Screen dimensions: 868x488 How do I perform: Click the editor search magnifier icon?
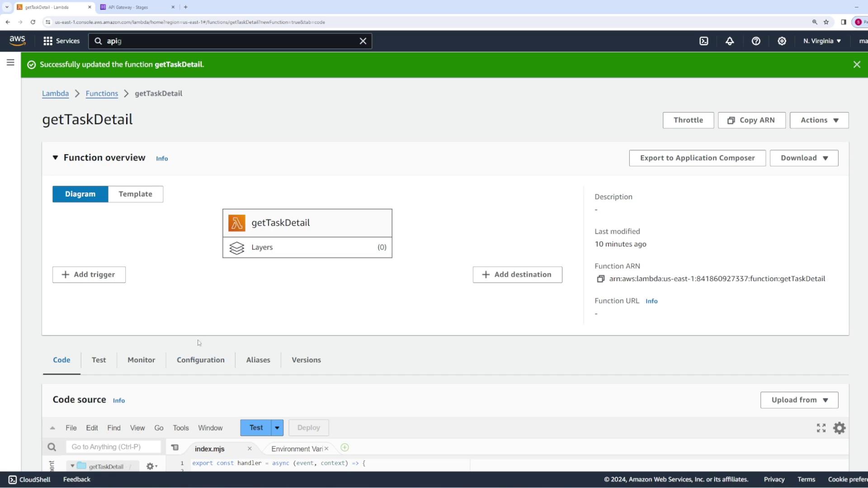tap(52, 447)
